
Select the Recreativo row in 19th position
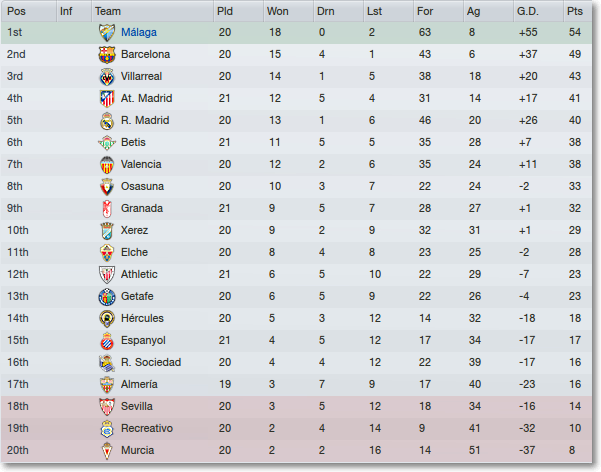tap(300, 428)
